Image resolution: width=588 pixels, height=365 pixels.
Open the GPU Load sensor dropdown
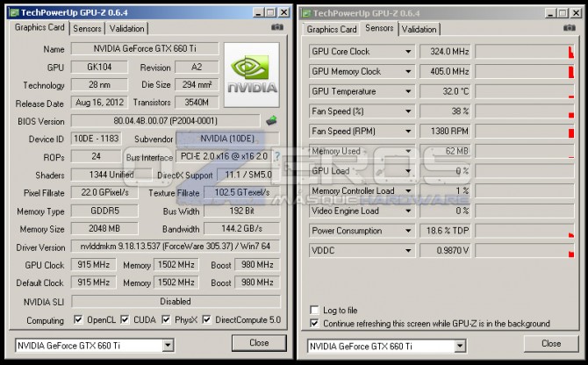(408, 171)
